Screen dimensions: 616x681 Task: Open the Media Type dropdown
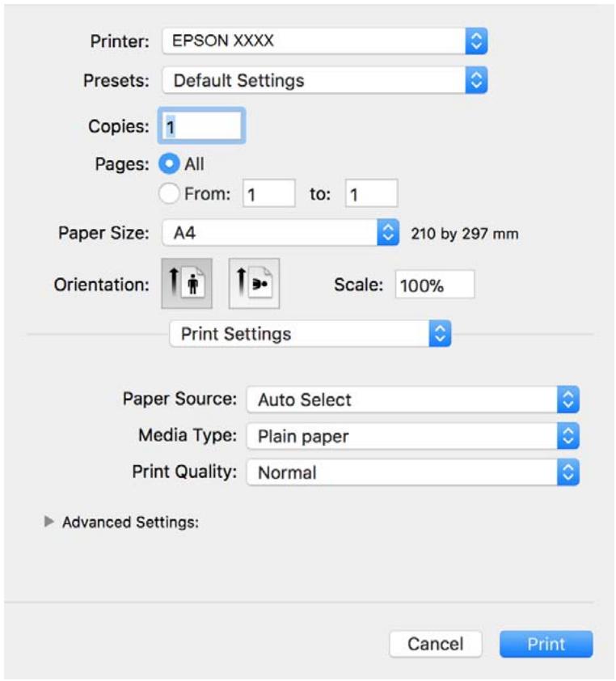[x=412, y=436]
